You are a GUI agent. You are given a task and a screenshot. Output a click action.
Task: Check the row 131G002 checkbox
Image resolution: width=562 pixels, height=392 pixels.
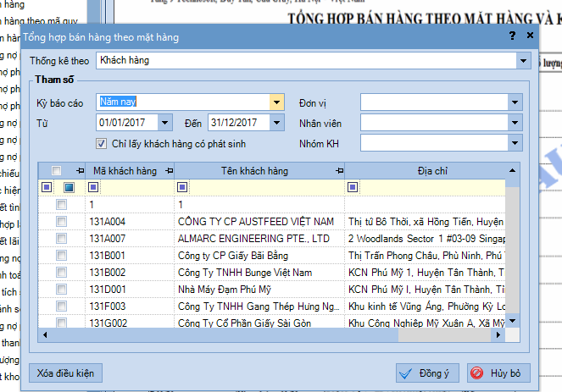click(x=61, y=323)
